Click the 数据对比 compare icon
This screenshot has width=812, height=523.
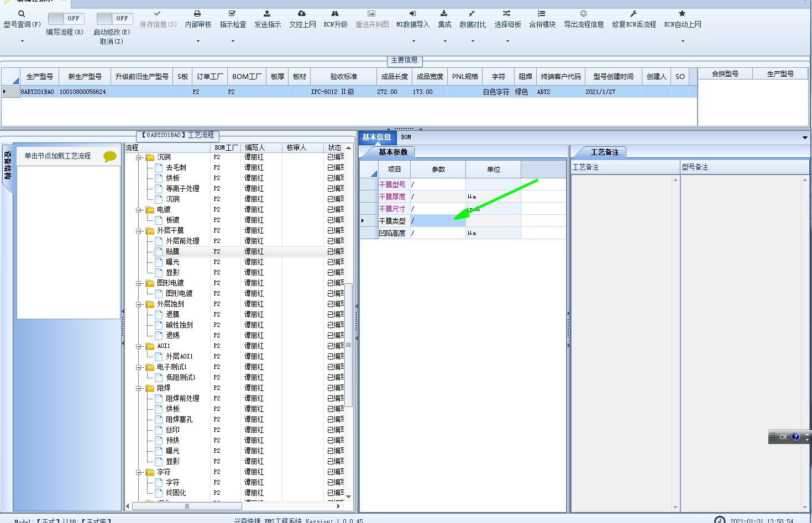(x=472, y=13)
